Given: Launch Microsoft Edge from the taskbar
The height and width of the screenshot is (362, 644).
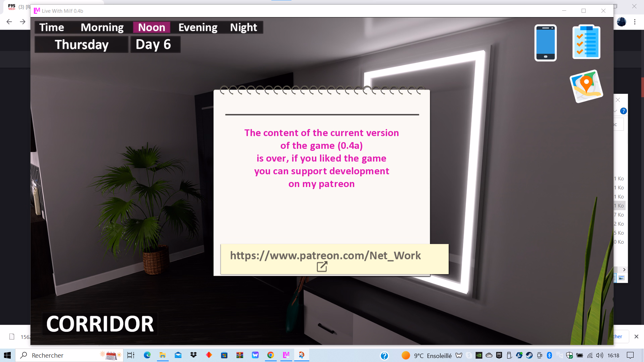Looking at the screenshot, I should [x=147, y=355].
